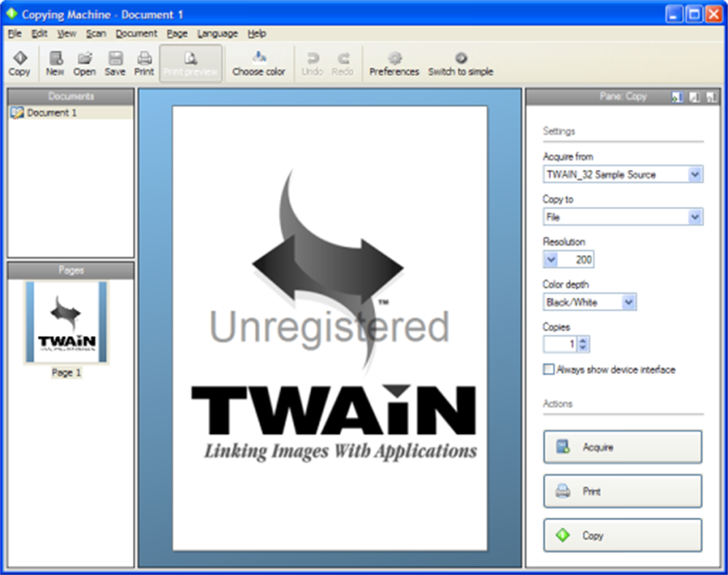Open the File menu
728x575 pixels.
(15, 34)
